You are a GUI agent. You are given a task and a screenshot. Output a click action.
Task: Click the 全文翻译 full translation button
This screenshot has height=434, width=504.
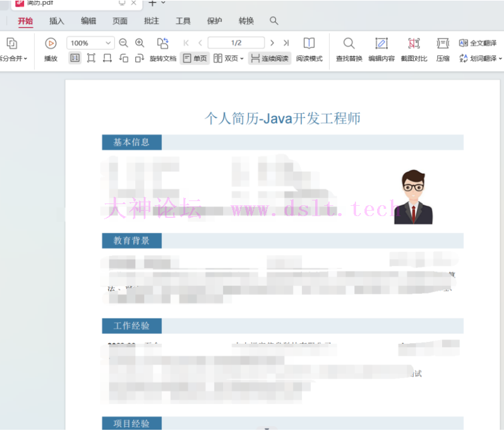point(478,43)
